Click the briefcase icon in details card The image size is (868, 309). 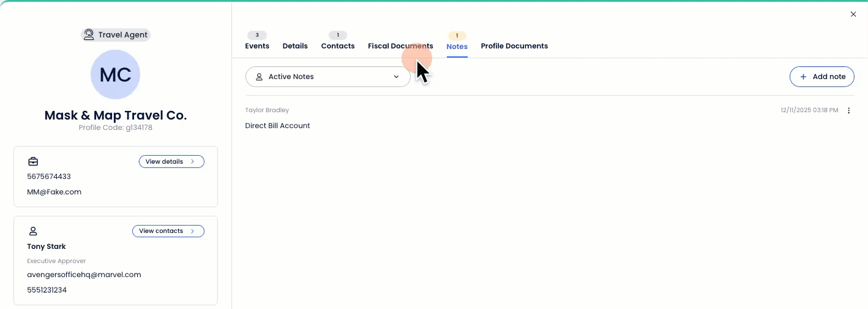coord(33,162)
